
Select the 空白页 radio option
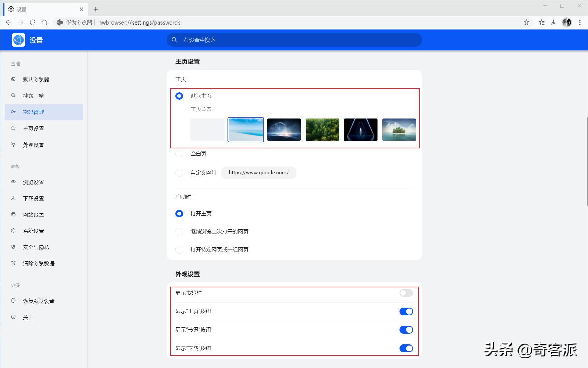179,154
